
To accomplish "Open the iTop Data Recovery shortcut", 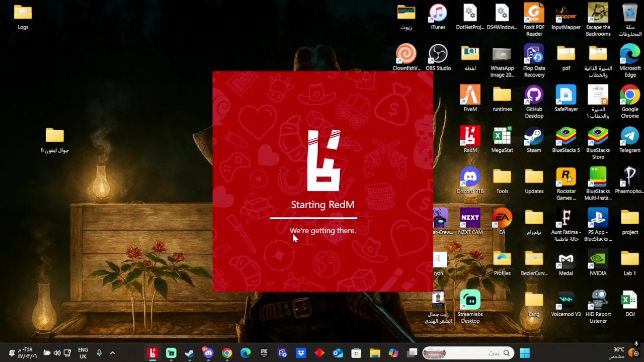I will point(534,61).
